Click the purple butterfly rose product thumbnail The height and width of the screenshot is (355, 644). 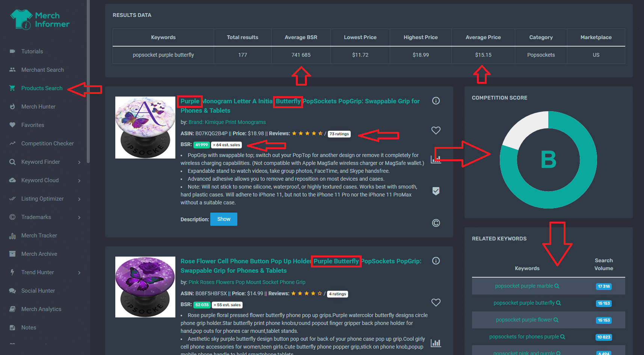(x=145, y=287)
